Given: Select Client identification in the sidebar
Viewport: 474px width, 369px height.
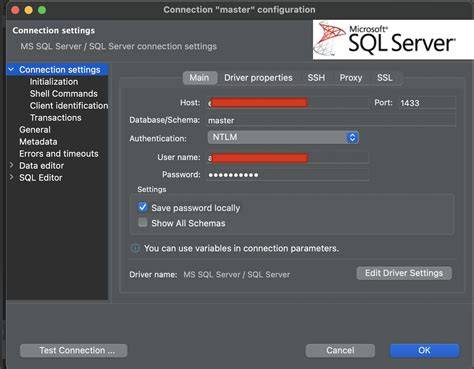Looking at the screenshot, I should [x=69, y=106].
